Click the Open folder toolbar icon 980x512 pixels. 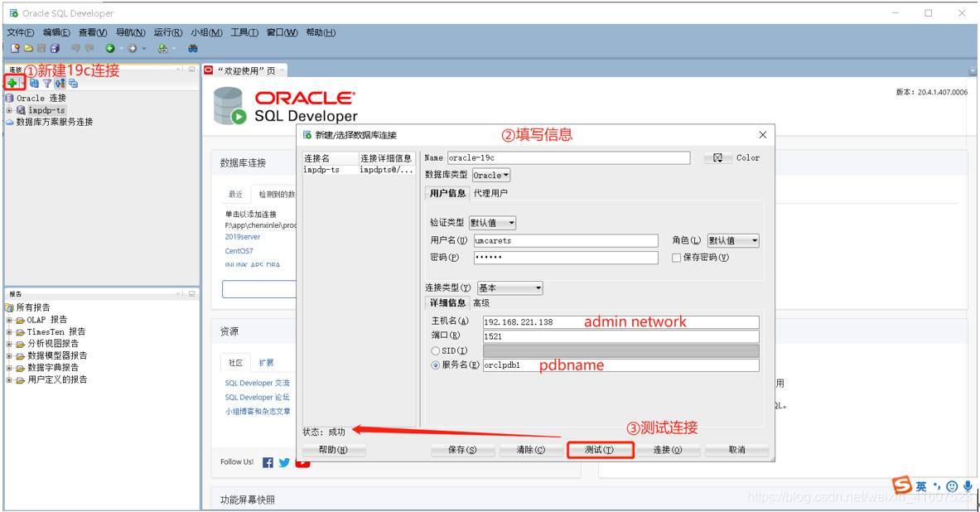click(x=28, y=48)
